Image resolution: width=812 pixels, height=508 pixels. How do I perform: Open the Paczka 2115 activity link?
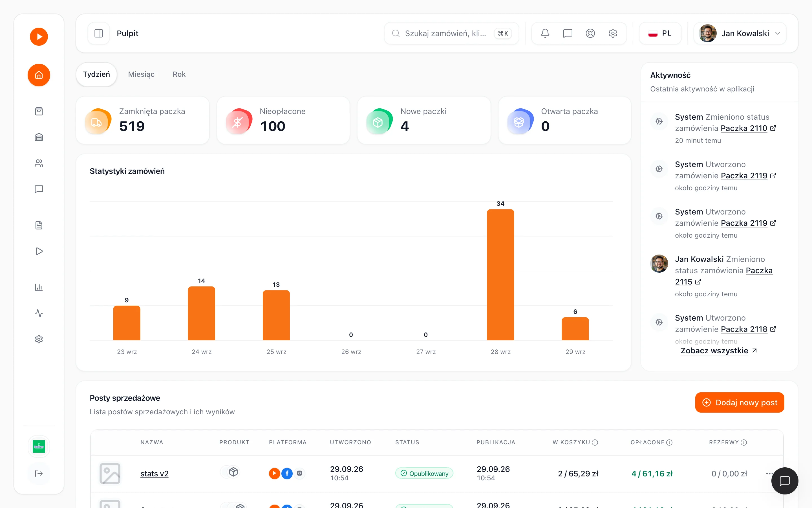click(724, 276)
